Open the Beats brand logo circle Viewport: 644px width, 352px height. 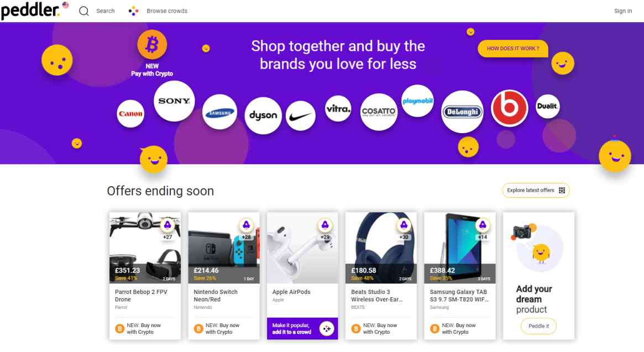pos(509,108)
